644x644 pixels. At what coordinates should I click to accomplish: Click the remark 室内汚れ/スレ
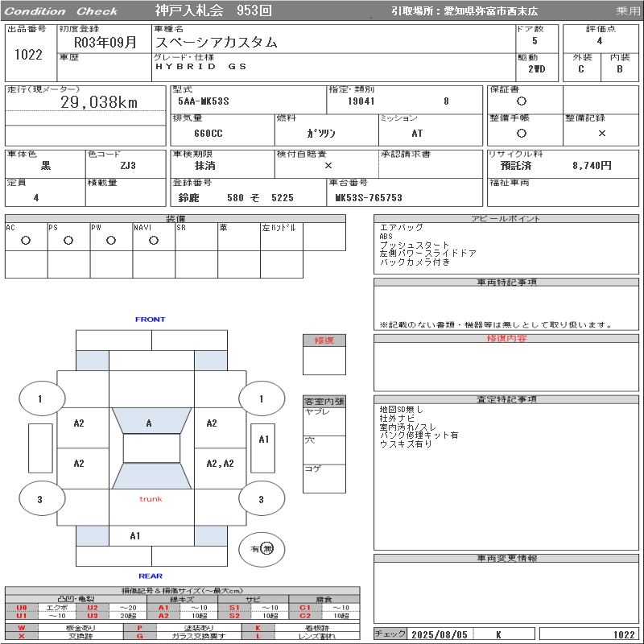[x=408, y=427]
